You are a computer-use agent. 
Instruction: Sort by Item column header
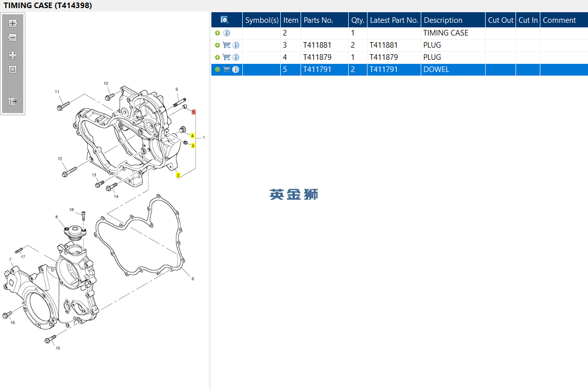pyautogui.click(x=290, y=20)
